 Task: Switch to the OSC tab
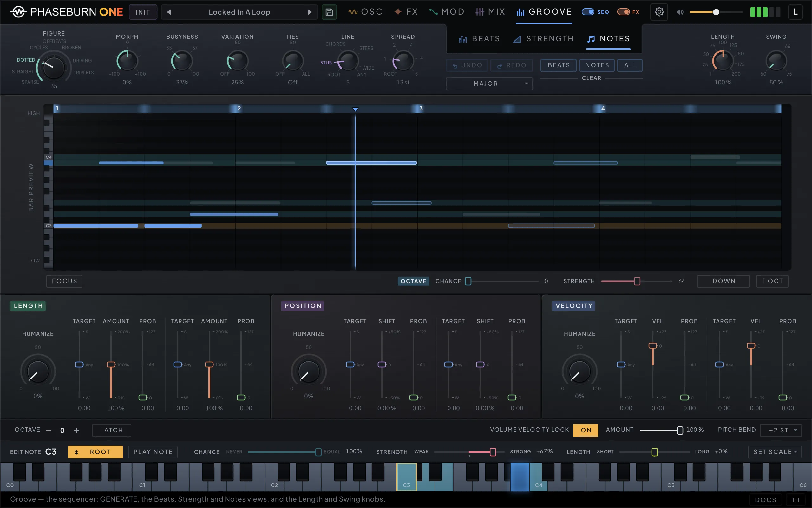click(x=365, y=12)
